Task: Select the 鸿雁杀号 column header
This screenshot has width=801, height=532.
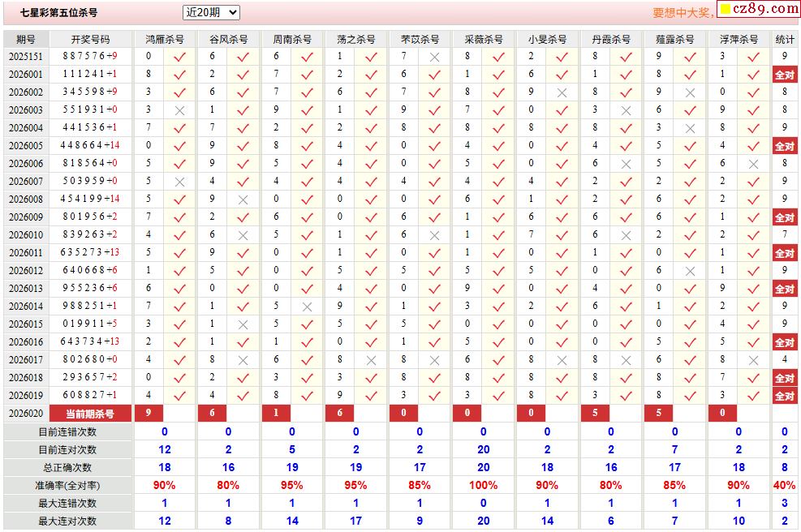Action: (x=165, y=39)
